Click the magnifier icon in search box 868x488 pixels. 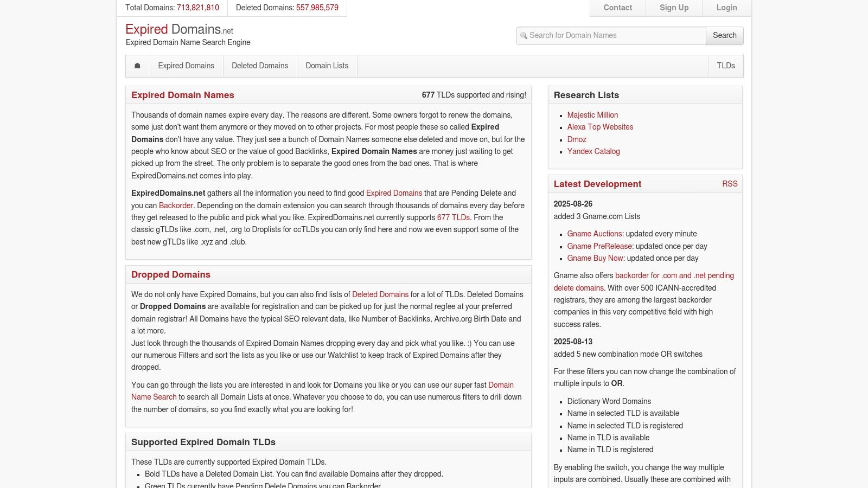click(524, 36)
